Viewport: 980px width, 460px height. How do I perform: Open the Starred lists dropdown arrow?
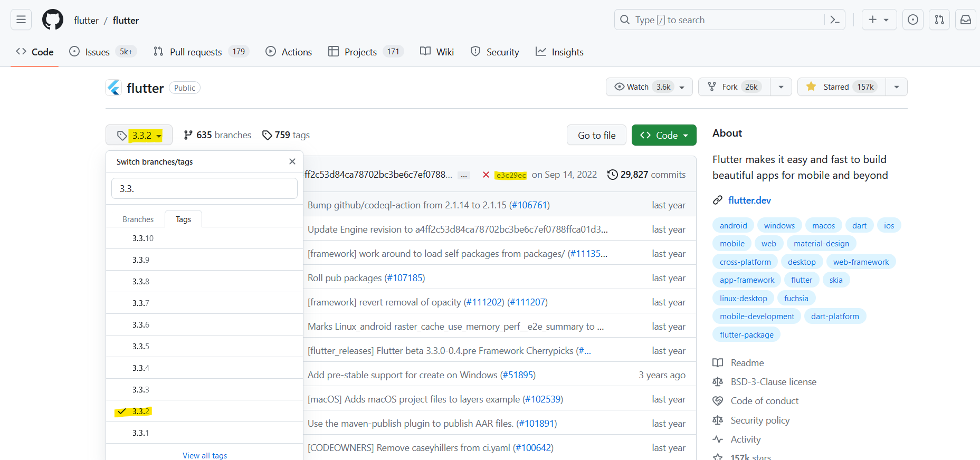point(897,87)
